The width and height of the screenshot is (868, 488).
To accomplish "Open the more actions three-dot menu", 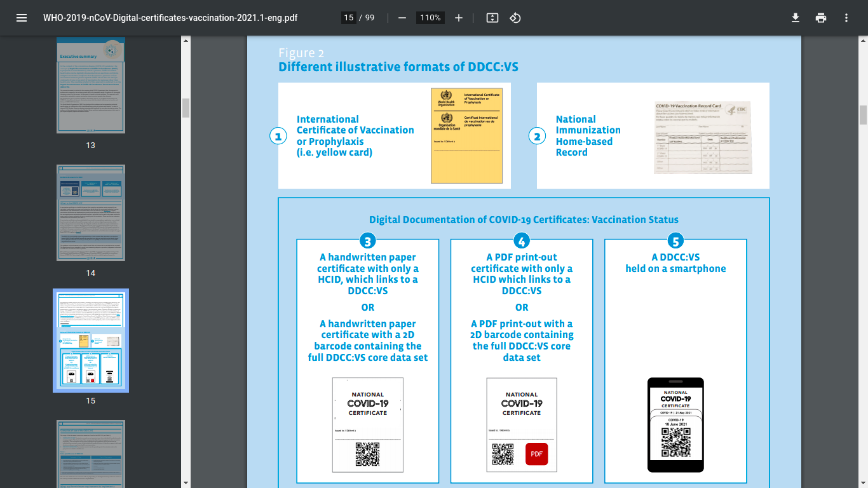I will click(x=846, y=18).
